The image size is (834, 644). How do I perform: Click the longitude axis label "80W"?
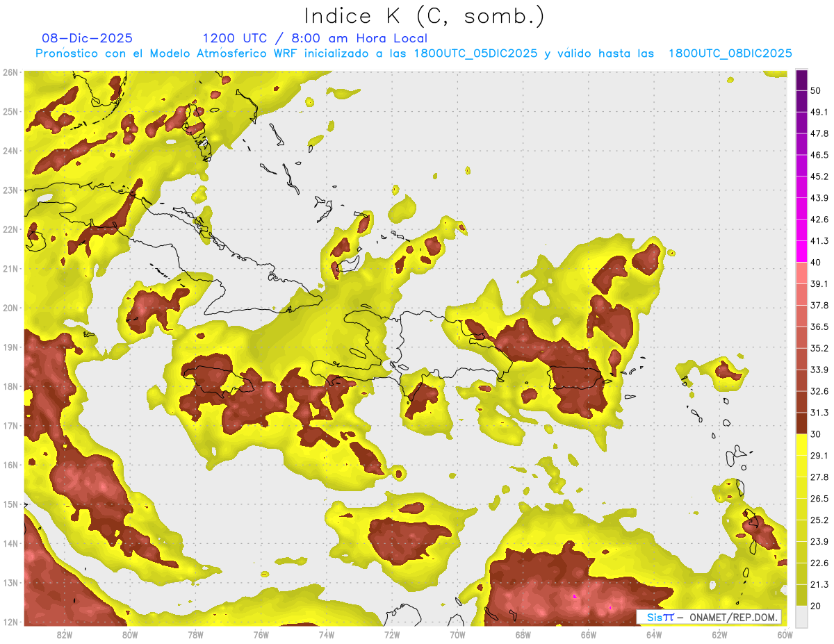(x=130, y=634)
